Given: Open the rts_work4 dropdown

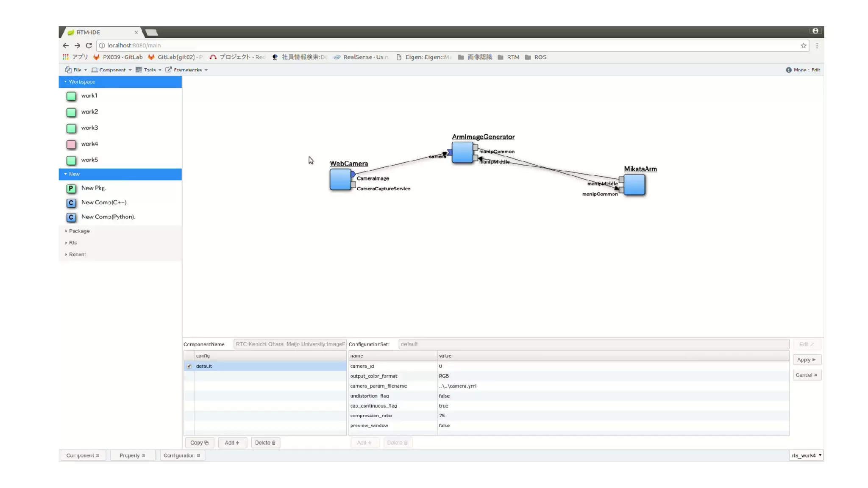Looking at the screenshot, I should pos(806,455).
